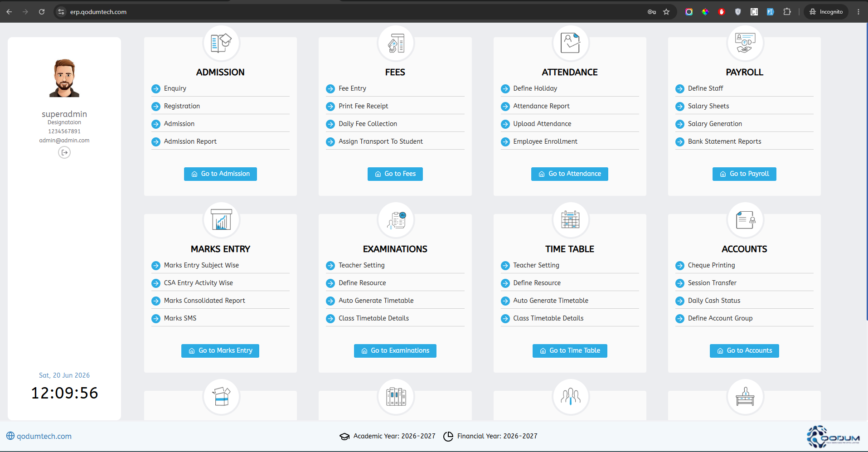Screen dimensions: 868x452
Task: Open Chrome three-dot menu
Action: [858, 12]
